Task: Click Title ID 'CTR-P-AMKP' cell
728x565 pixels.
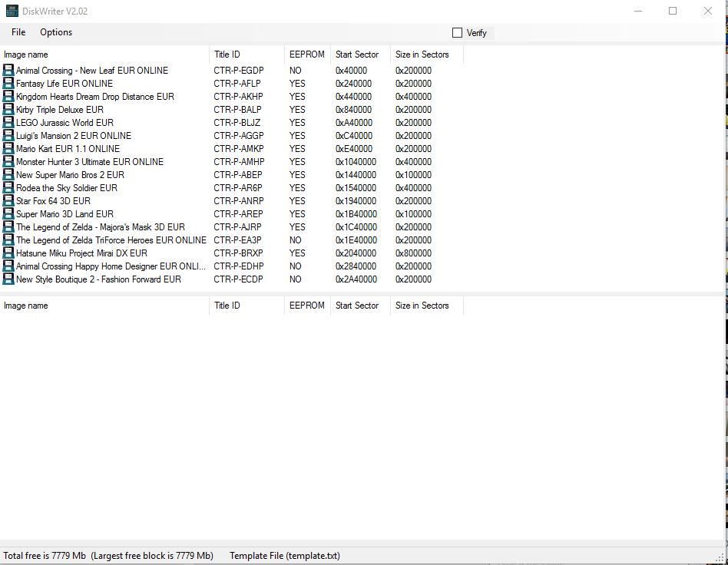Action: [239, 148]
